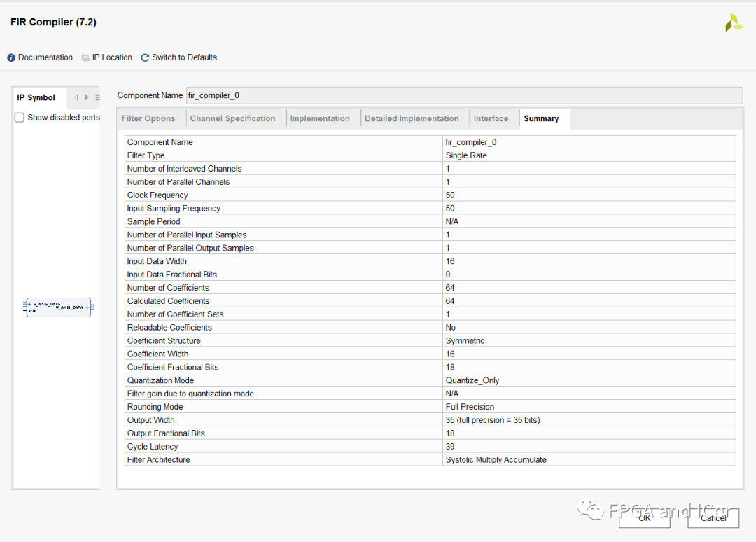The width and height of the screenshot is (756, 542).
Task: Select the Cycle Latency label
Action: pos(153,447)
